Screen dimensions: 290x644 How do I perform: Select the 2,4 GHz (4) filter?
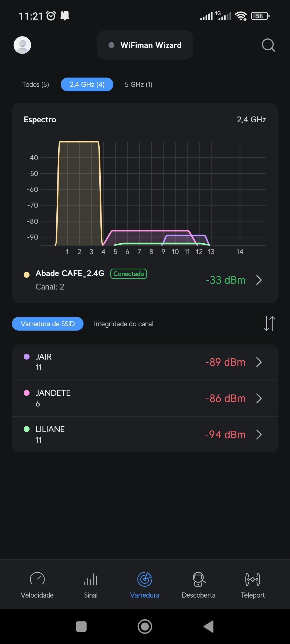(x=87, y=85)
